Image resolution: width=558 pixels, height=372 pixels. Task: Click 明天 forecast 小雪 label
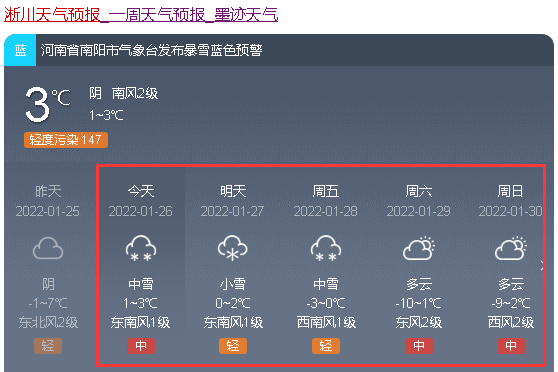(x=233, y=284)
